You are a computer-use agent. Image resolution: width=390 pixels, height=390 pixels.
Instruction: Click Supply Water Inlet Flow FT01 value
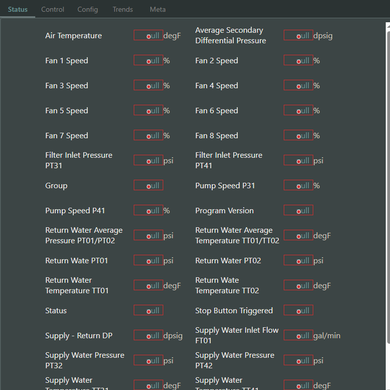298,335
